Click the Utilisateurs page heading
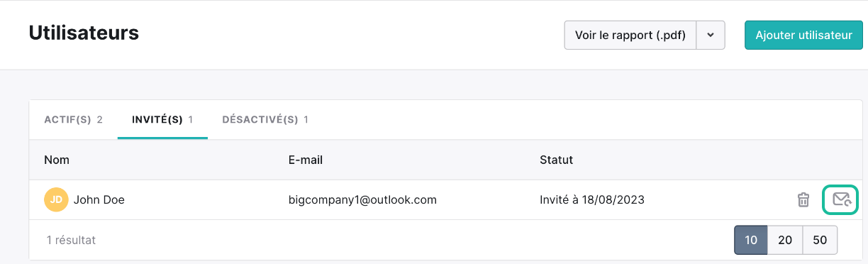 (x=84, y=33)
